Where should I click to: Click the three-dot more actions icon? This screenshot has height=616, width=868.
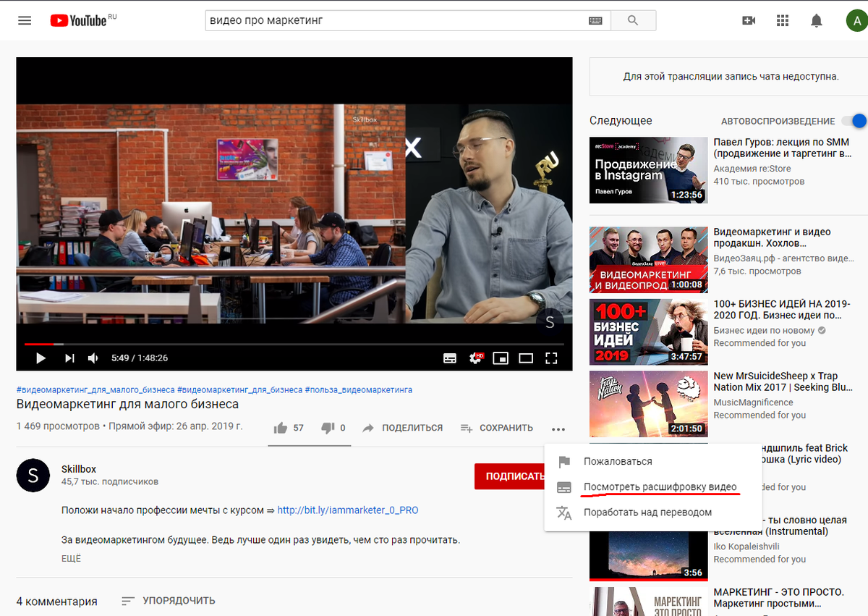coord(558,429)
